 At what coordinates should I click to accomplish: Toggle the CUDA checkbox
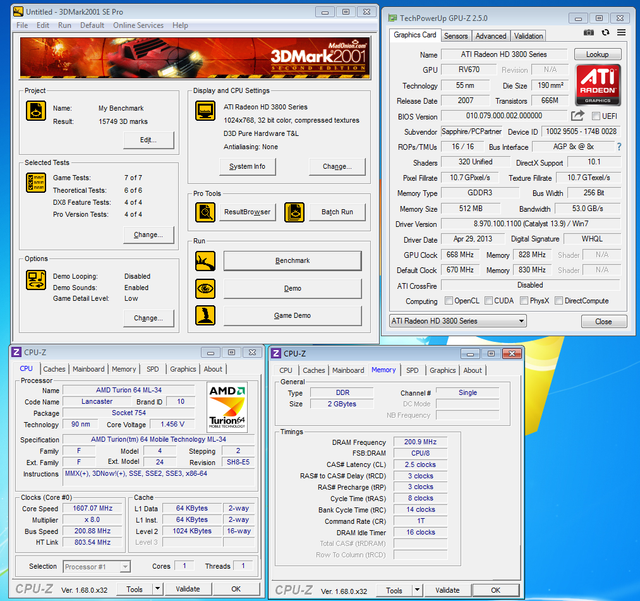(x=488, y=300)
